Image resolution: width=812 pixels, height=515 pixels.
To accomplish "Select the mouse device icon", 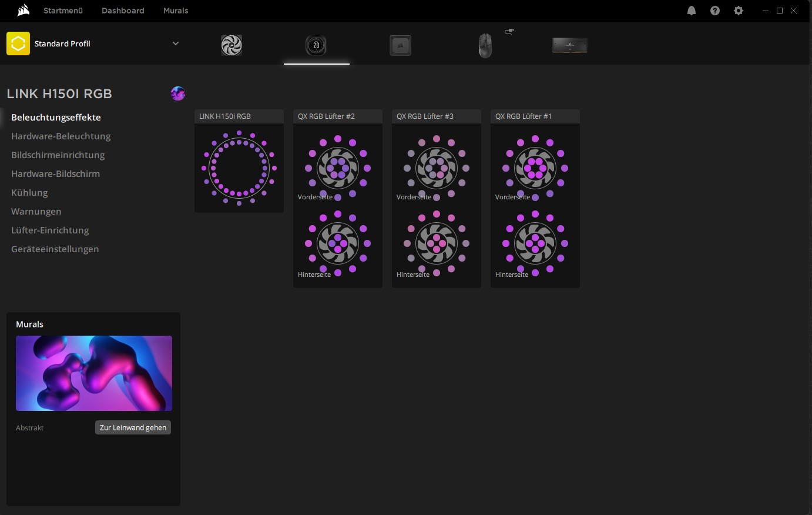I will [485, 45].
